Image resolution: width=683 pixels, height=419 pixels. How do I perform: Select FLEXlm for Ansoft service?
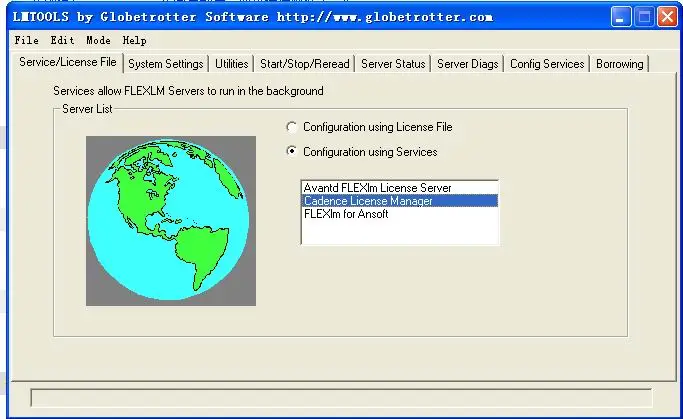(x=399, y=214)
